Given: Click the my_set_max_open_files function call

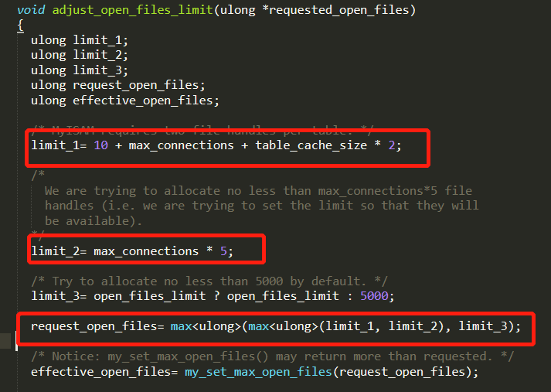Looking at the screenshot, I should pos(258,372).
